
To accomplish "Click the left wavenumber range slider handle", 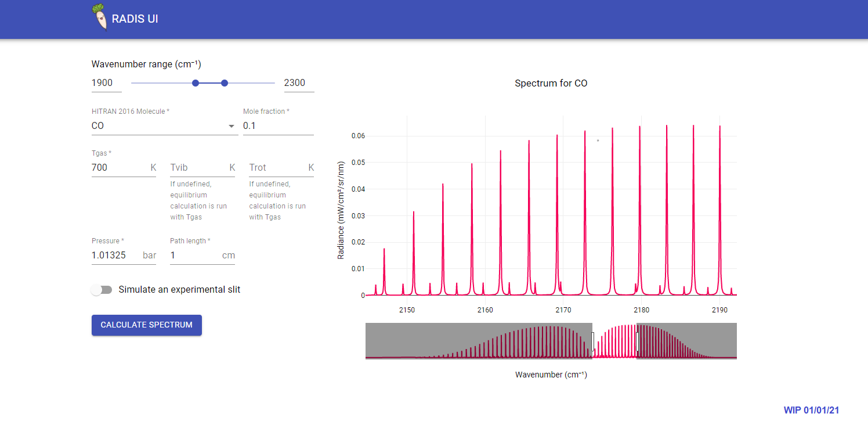I will 196,83.
